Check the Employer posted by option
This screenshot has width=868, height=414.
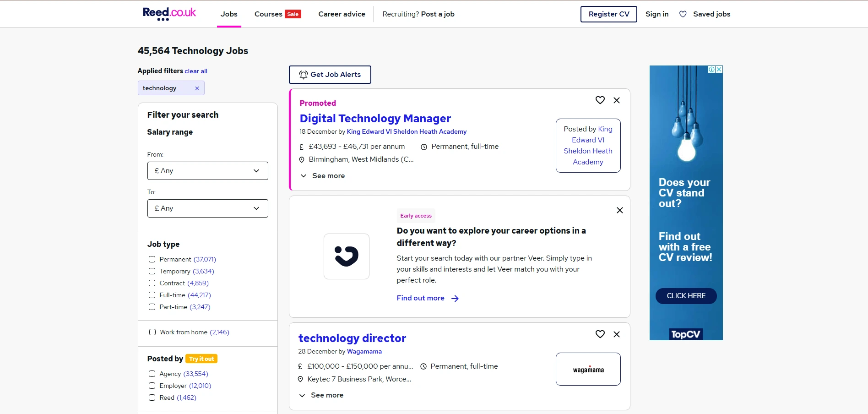152,386
